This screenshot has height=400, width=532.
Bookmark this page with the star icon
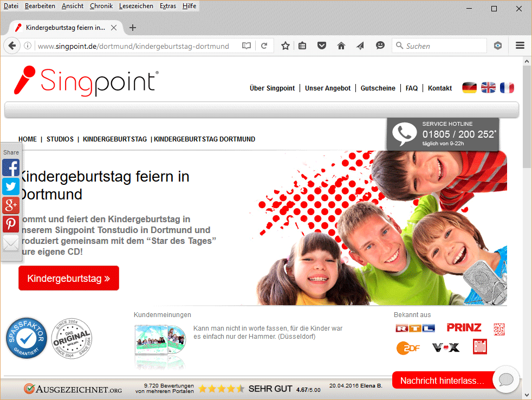[x=286, y=46]
